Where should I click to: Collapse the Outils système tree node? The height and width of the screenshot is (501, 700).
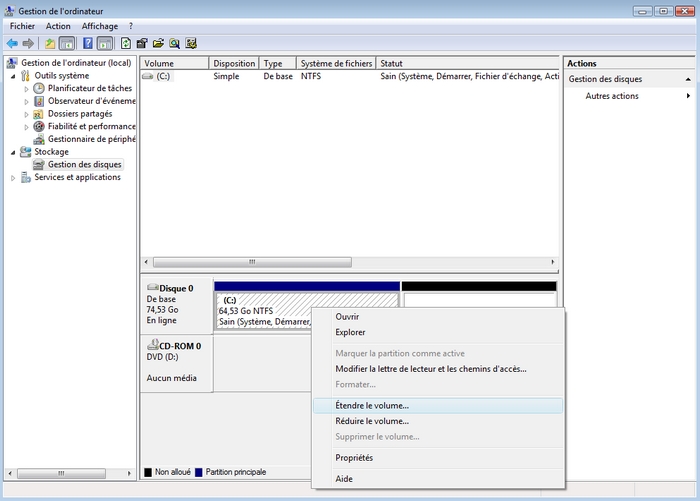pos(13,76)
